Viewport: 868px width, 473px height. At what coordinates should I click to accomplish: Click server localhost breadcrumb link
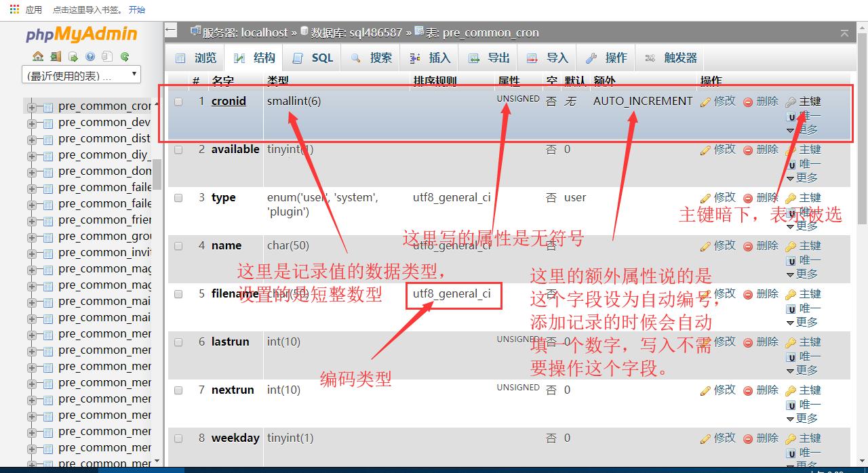pyautogui.click(x=245, y=33)
